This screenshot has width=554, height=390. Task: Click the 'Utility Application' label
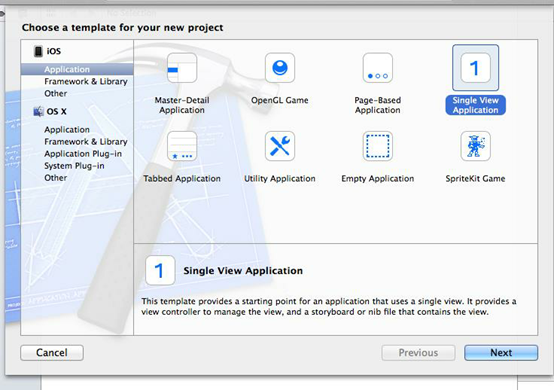coord(280,179)
